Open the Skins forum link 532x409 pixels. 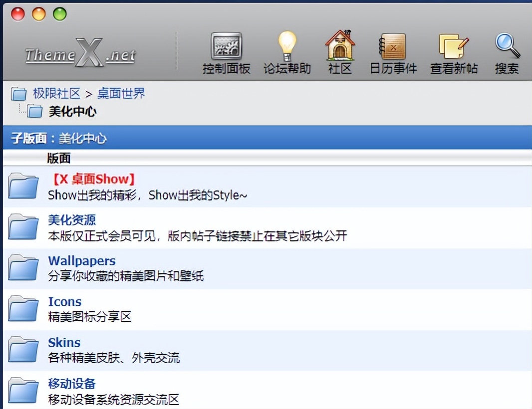64,343
